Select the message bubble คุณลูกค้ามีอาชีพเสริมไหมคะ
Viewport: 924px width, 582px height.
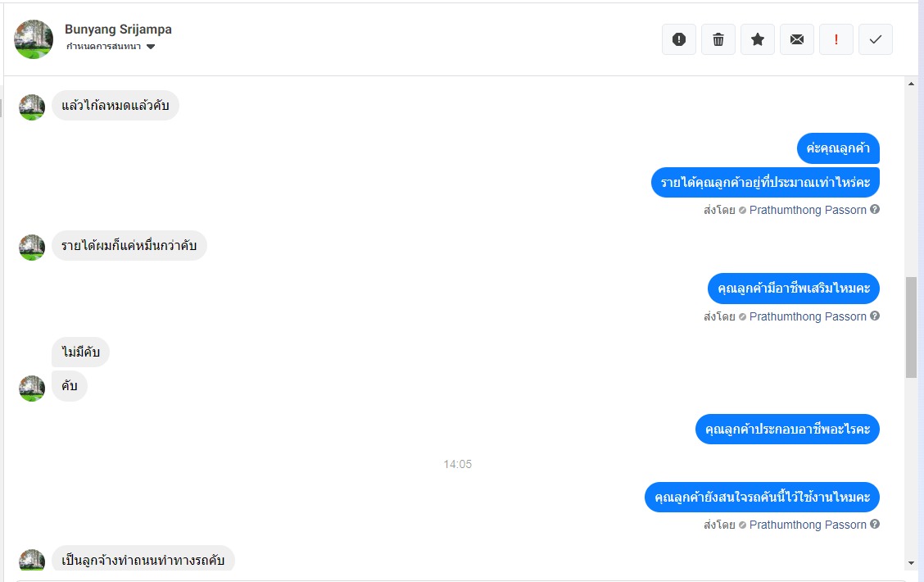pyautogui.click(x=793, y=289)
